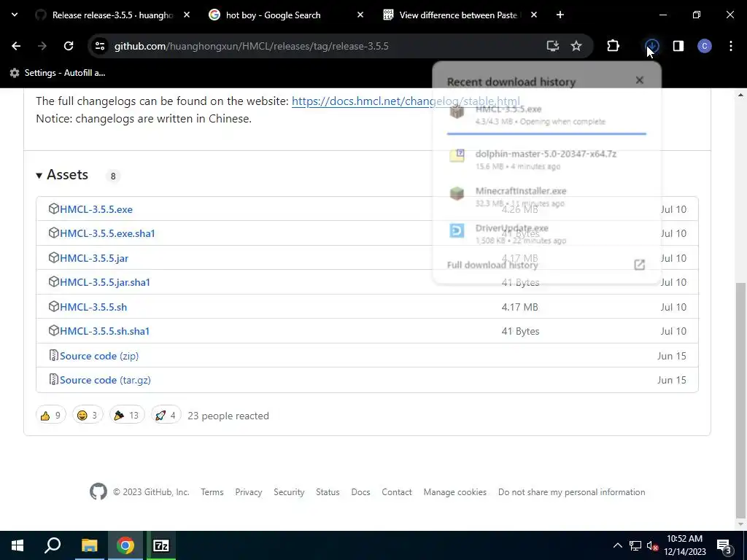747x560 pixels.
Task: Download HMCL-3.5.5.exe asset
Action: [x=96, y=209]
